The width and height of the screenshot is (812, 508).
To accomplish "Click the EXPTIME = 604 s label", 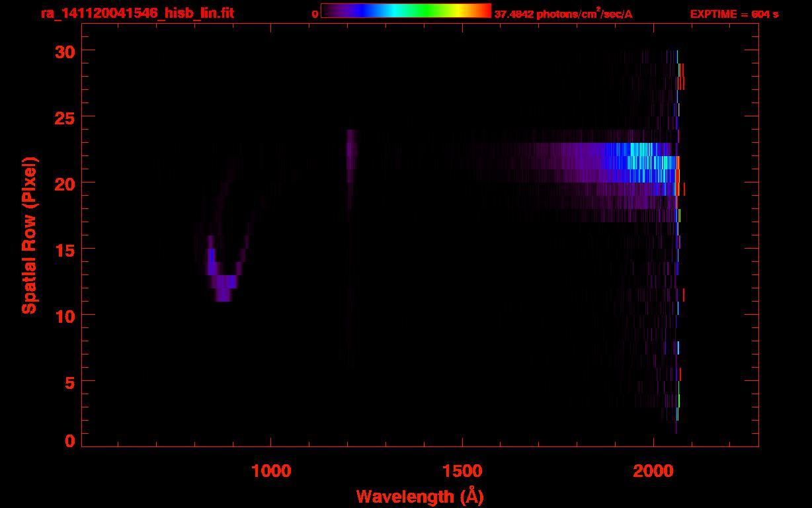I will tap(734, 14).
